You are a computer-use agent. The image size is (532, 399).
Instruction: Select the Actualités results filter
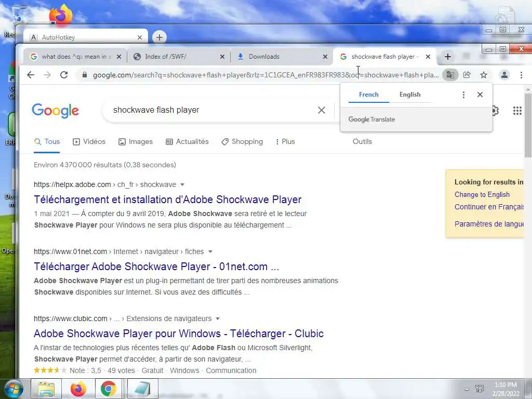click(x=187, y=142)
